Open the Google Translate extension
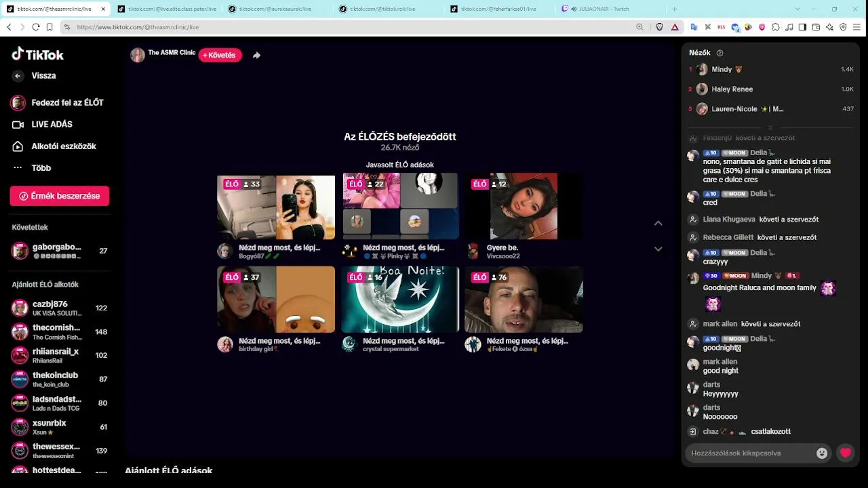 pos(694,27)
